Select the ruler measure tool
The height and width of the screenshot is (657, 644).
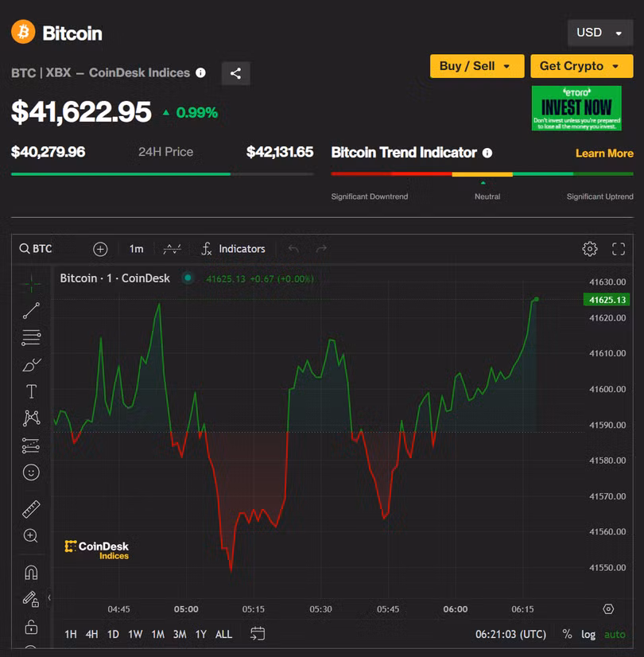click(31, 509)
